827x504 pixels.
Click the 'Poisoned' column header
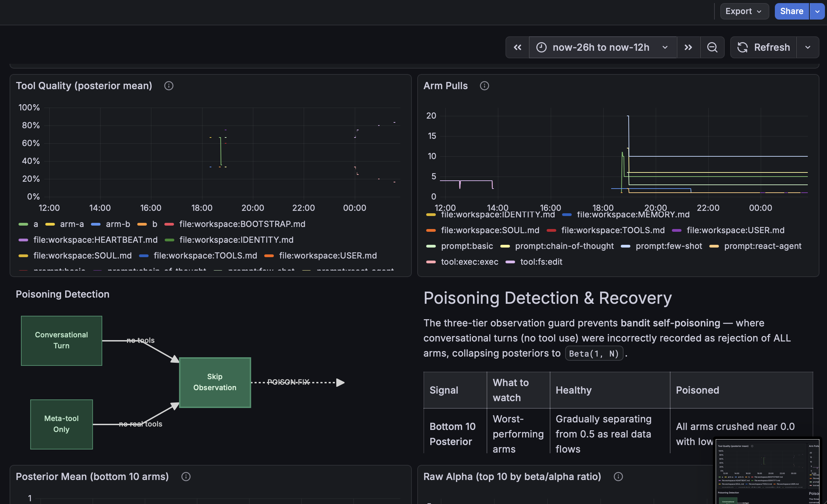click(x=741, y=390)
